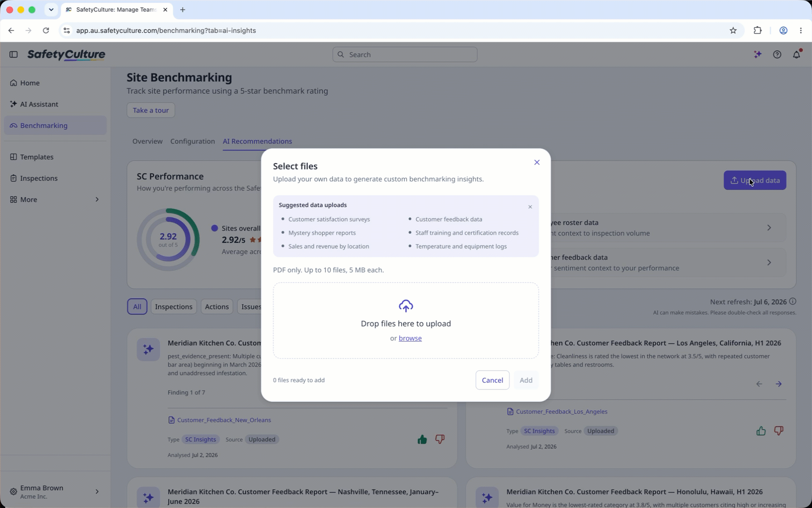Image resolution: width=812 pixels, height=508 pixels.
Task: Bookmark this page with the star icon
Action: click(x=733, y=30)
